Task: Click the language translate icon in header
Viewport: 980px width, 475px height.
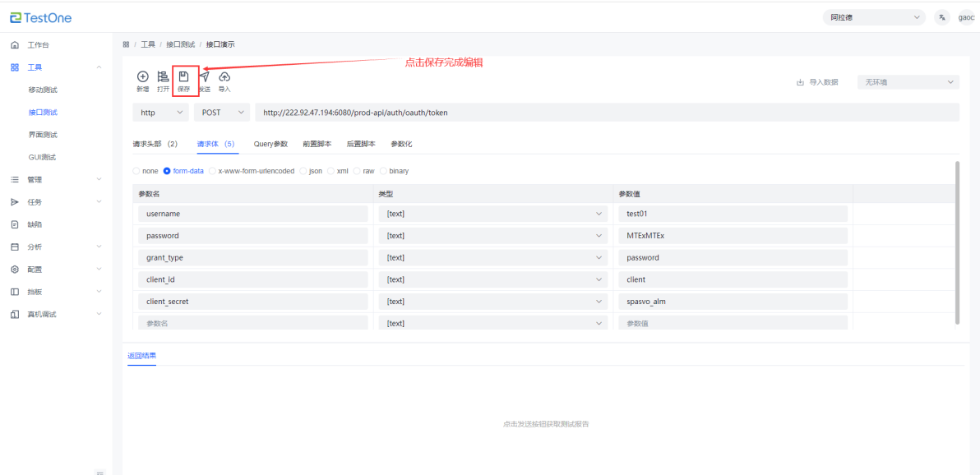Action: point(941,17)
